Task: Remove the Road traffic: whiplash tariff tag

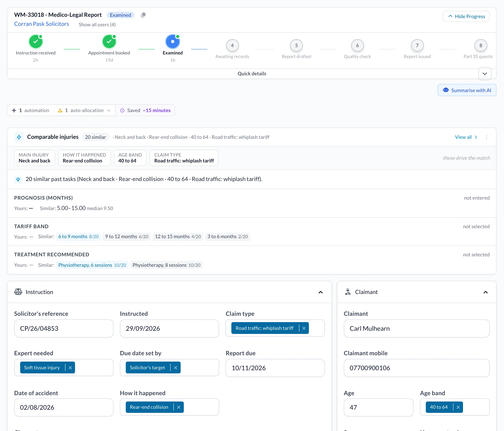Action: click(x=304, y=328)
